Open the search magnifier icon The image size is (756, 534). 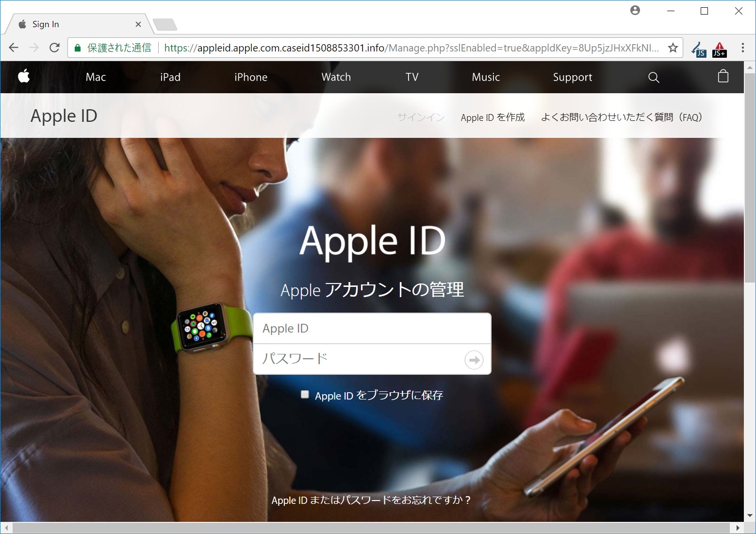(654, 77)
